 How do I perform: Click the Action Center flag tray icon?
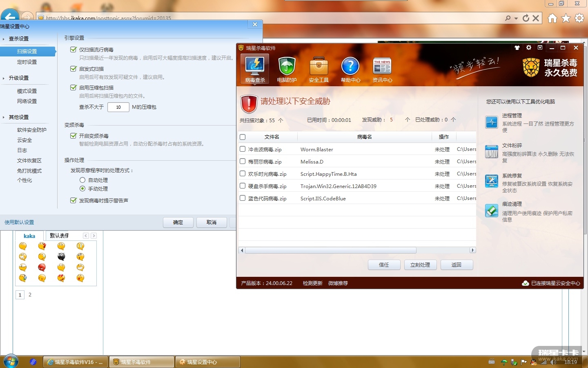click(x=523, y=362)
